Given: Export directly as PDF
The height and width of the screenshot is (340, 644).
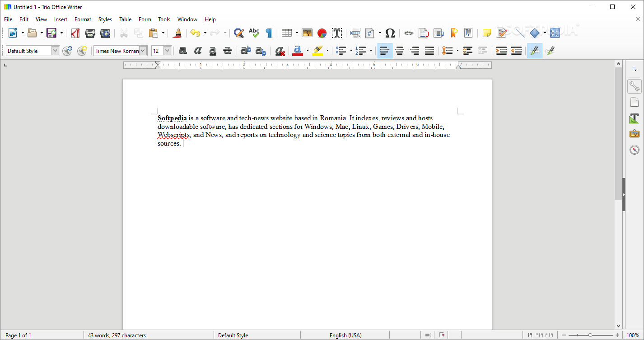Looking at the screenshot, I should click(75, 33).
